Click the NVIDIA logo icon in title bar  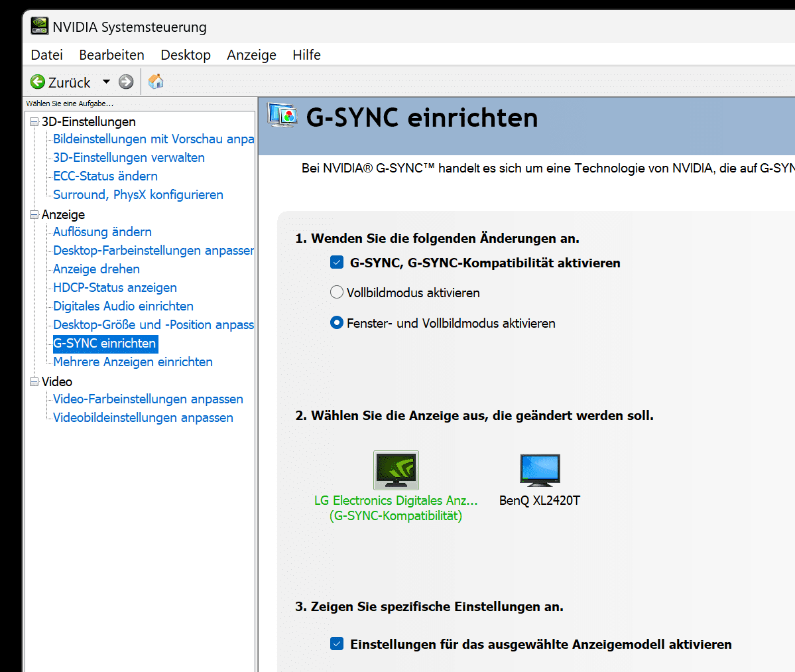[40, 26]
